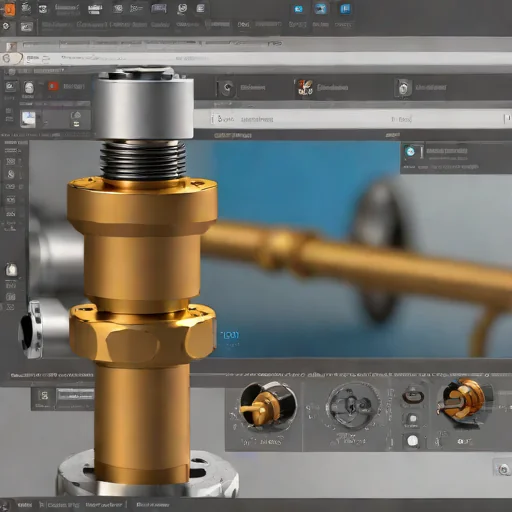This screenshot has width=512, height=512.
Task: Click the blue picture thumbnail in left panel
Action: click(x=28, y=119)
